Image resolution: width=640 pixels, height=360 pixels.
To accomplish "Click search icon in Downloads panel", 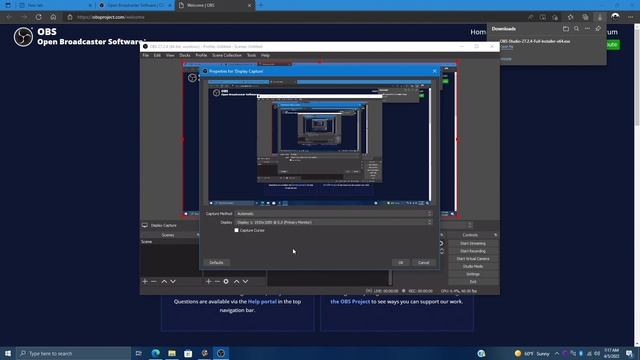I will point(576,29).
